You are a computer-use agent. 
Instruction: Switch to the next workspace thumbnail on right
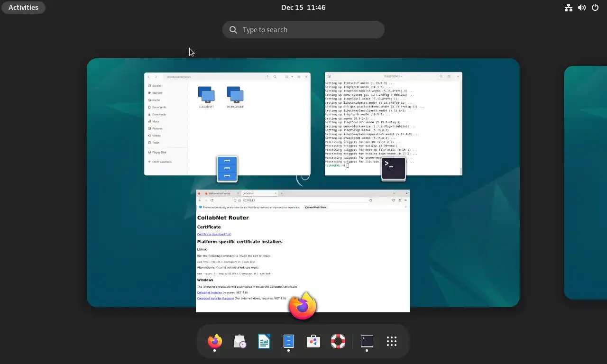[x=585, y=182]
